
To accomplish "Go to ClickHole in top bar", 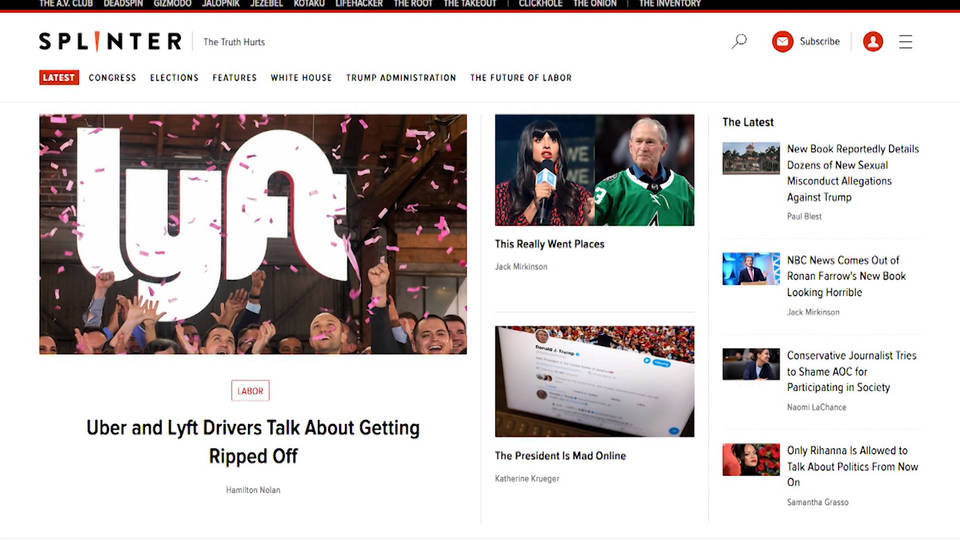I will point(541,4).
